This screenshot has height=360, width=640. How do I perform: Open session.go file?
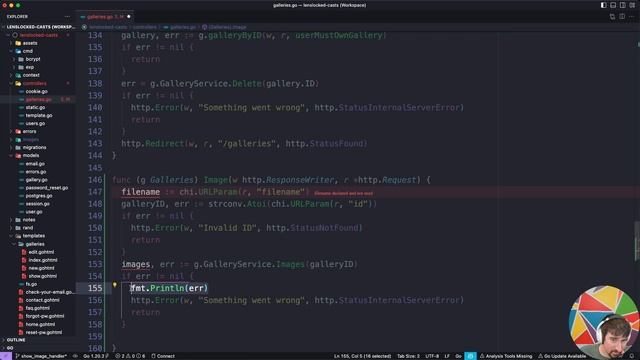point(38,204)
